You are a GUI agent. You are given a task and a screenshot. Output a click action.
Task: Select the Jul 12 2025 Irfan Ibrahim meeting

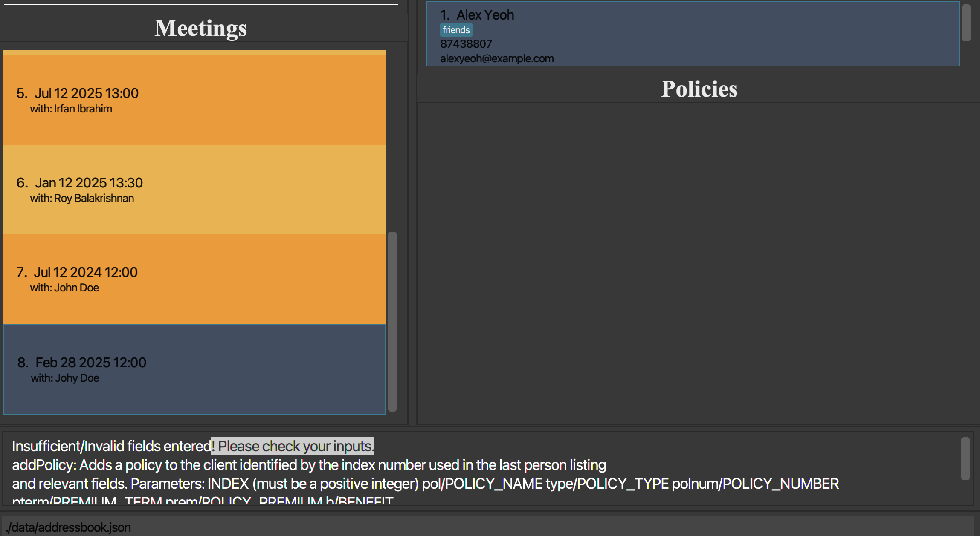tap(194, 100)
